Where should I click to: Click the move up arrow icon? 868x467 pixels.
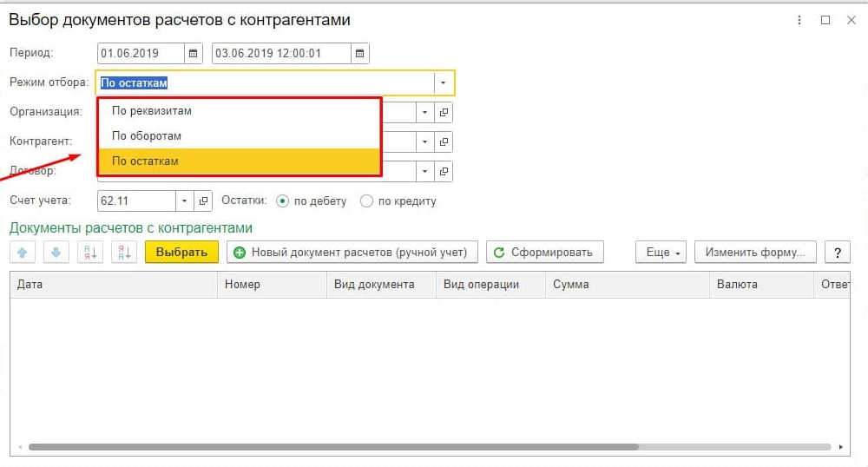(22, 253)
